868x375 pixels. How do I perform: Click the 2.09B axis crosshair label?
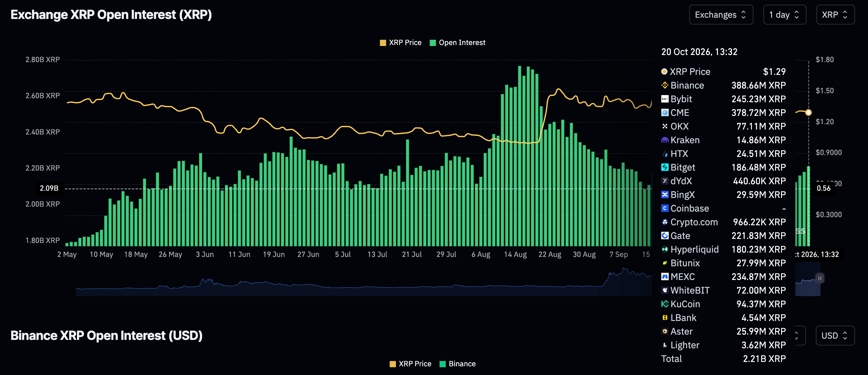pos(49,189)
